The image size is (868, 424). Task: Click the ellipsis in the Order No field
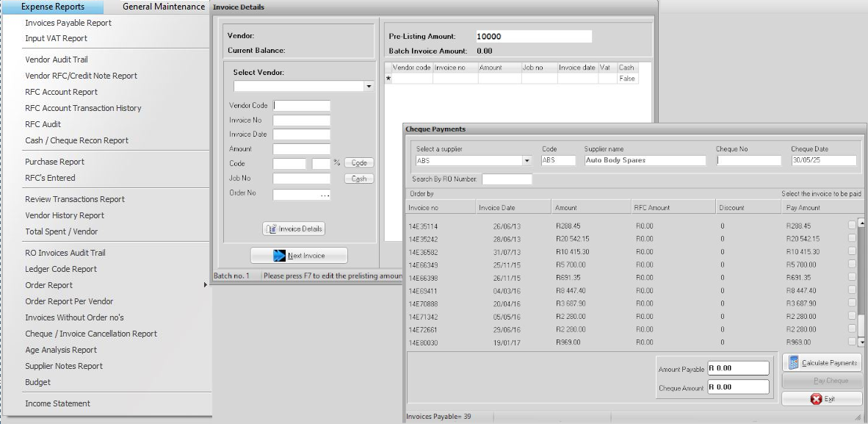[x=325, y=195]
